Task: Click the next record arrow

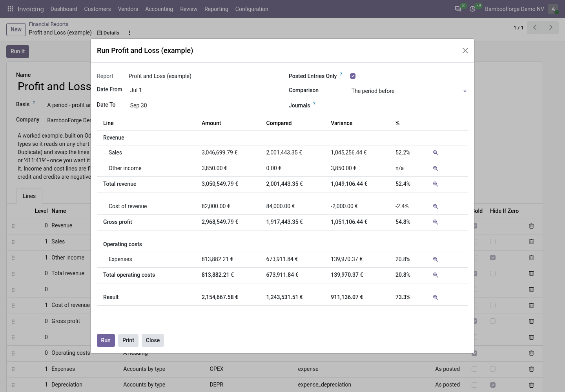Action: pyautogui.click(x=551, y=27)
